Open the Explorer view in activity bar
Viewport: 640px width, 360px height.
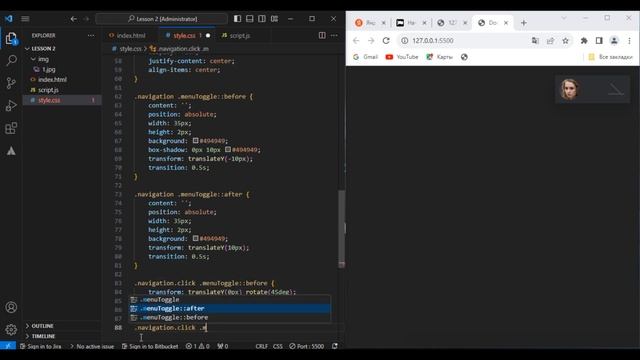coord(11,39)
